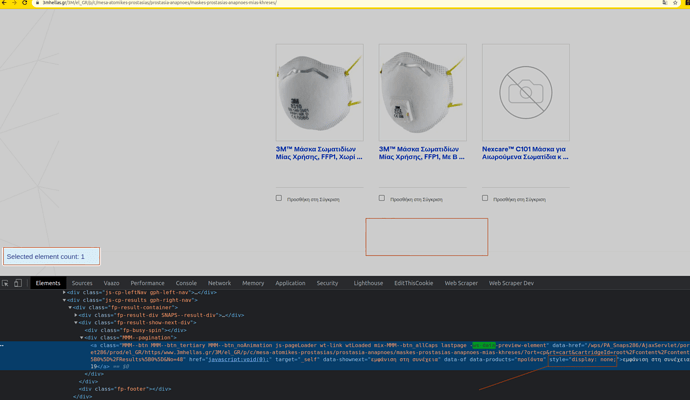
Task: Reload the page with the refresh icon
Action: (x=25, y=3)
